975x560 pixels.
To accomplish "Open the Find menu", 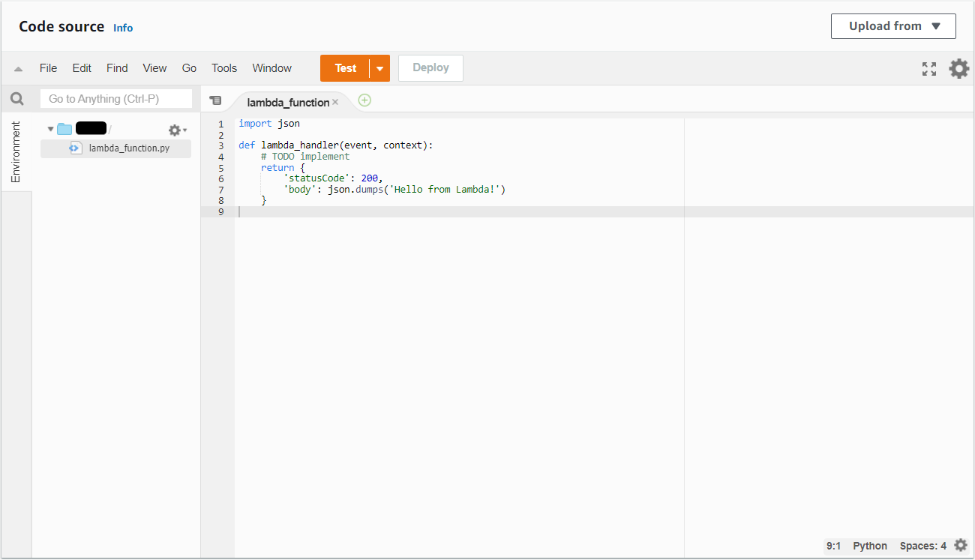I will pyautogui.click(x=117, y=68).
